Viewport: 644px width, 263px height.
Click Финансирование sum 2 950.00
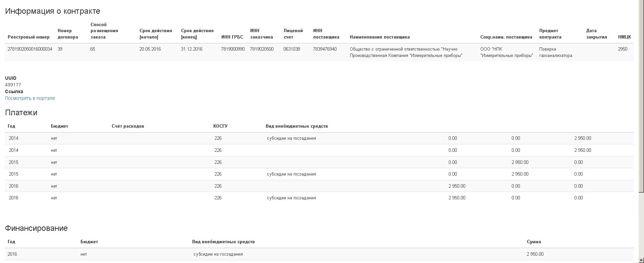[x=535, y=254]
